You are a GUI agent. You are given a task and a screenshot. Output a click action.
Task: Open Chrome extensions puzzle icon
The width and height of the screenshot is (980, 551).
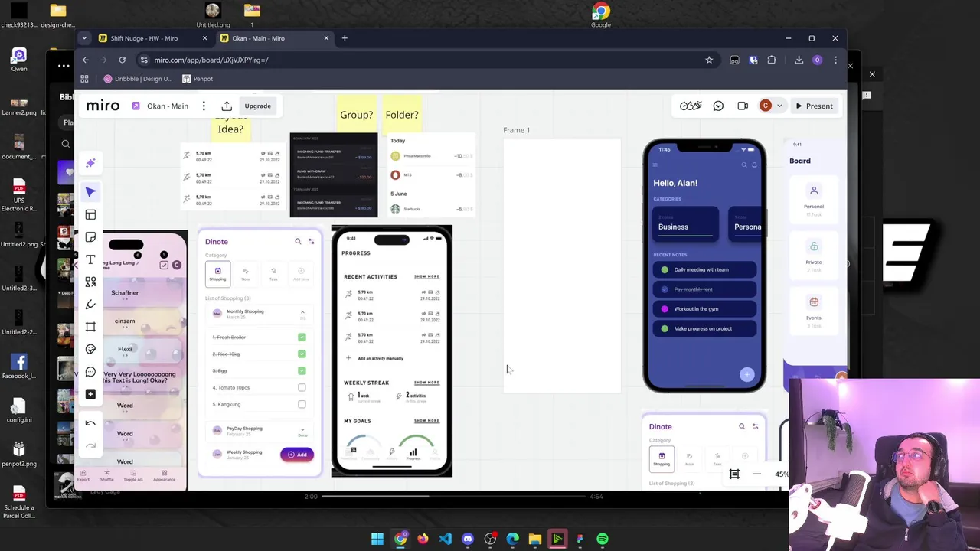(x=772, y=60)
